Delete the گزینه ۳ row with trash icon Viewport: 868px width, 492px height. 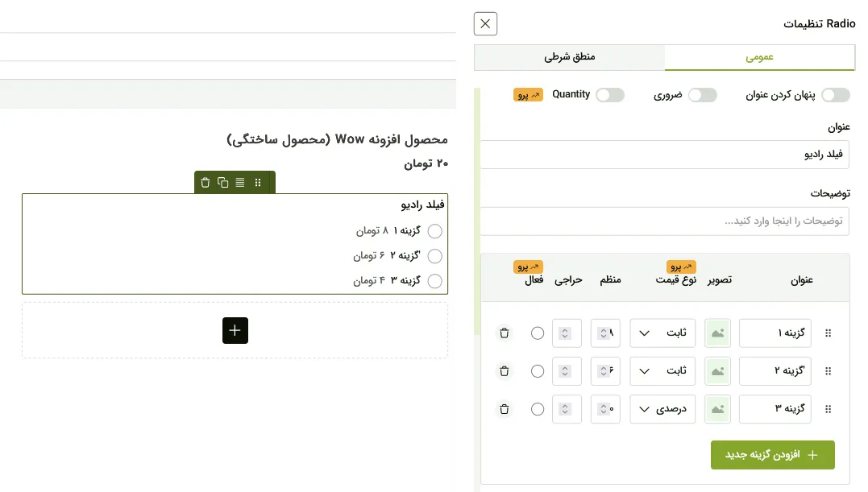coord(505,409)
